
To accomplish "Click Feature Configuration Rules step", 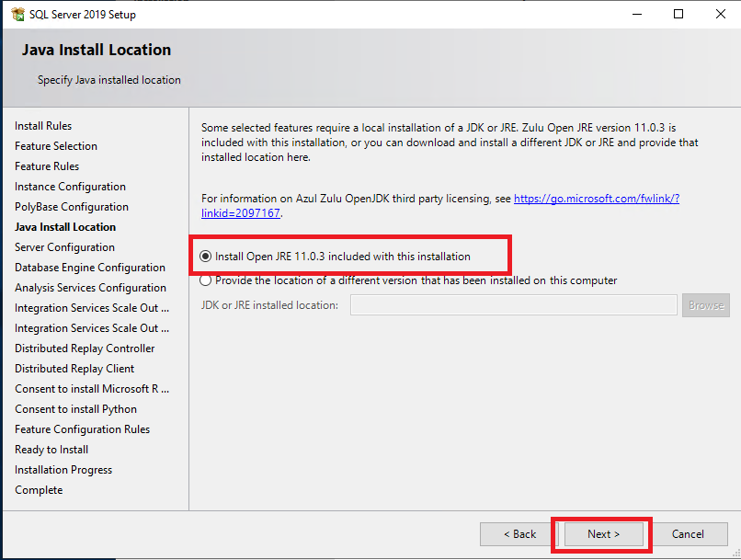I will tap(82, 429).
